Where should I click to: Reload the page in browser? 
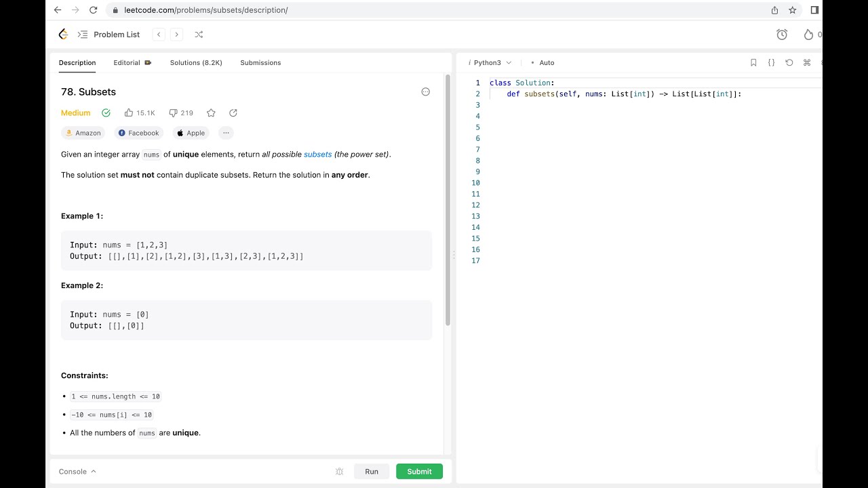pyautogui.click(x=93, y=10)
